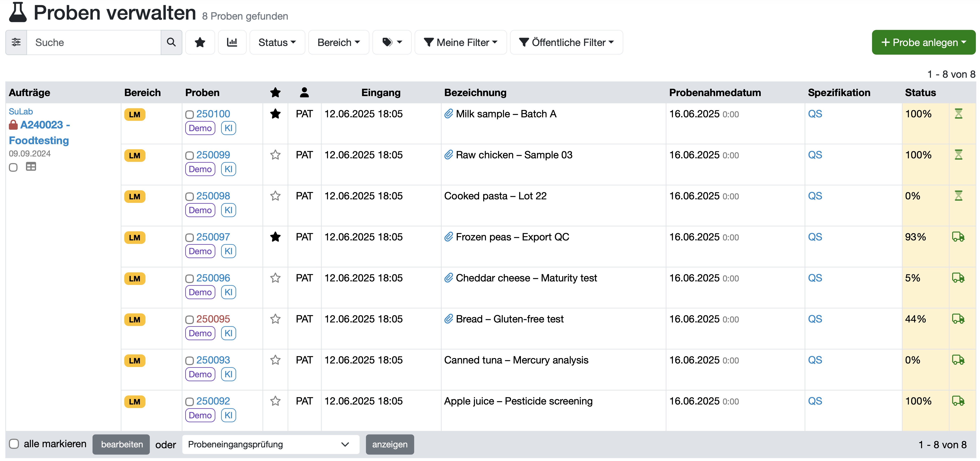980x461 pixels.
Task: Open the Meine Filter menu
Action: 460,42
